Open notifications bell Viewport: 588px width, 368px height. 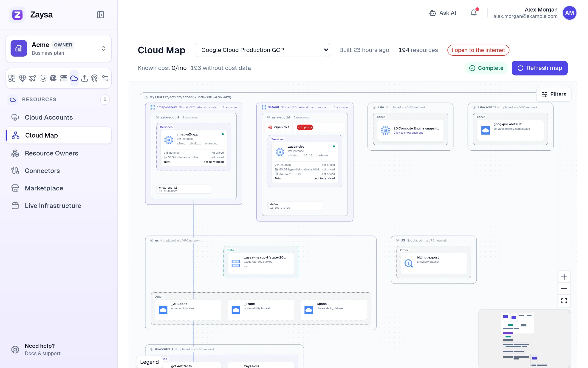click(474, 13)
